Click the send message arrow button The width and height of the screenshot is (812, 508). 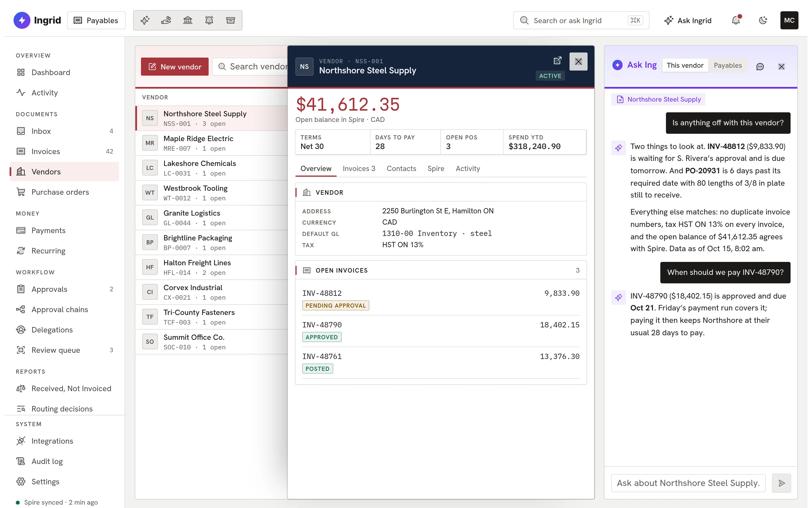click(x=782, y=483)
